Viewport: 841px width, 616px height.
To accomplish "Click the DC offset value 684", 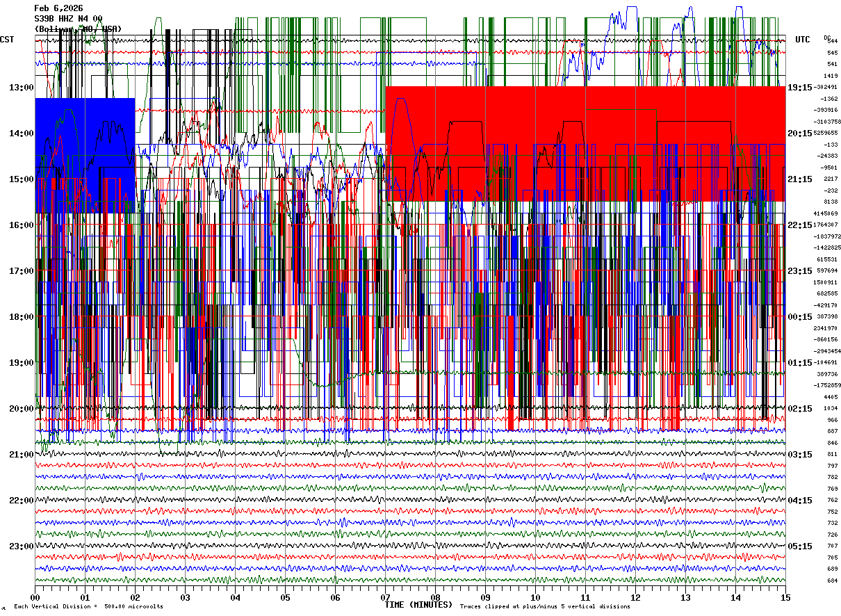I will (x=832, y=581).
